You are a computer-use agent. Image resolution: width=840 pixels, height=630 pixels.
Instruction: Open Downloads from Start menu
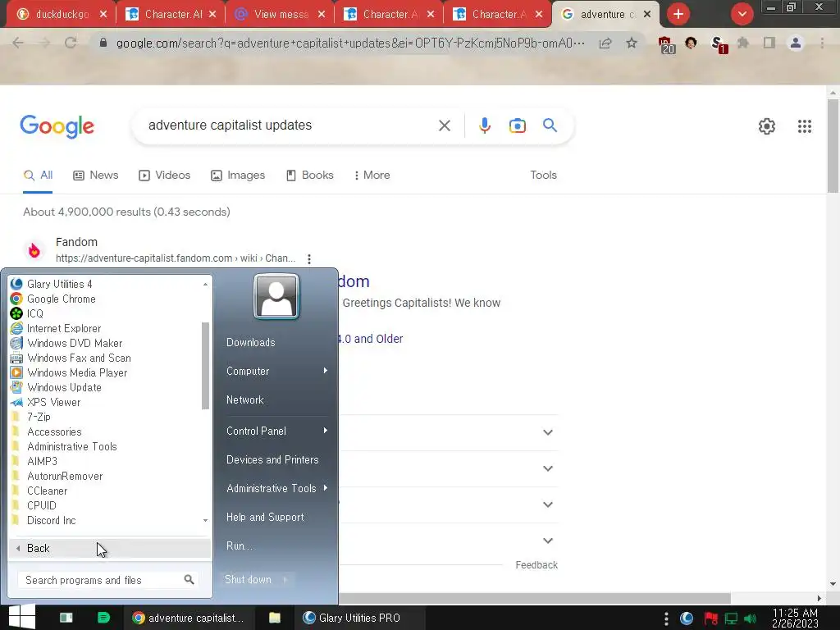pos(251,342)
